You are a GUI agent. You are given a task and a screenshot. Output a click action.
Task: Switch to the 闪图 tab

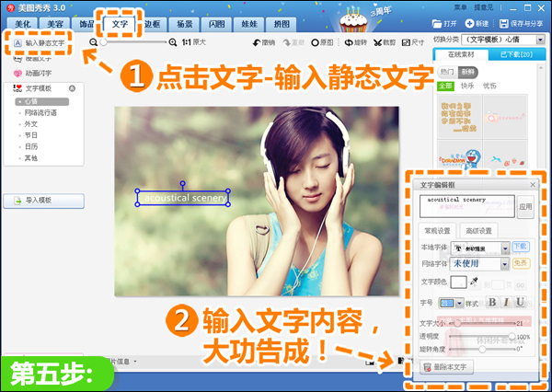[x=216, y=24]
